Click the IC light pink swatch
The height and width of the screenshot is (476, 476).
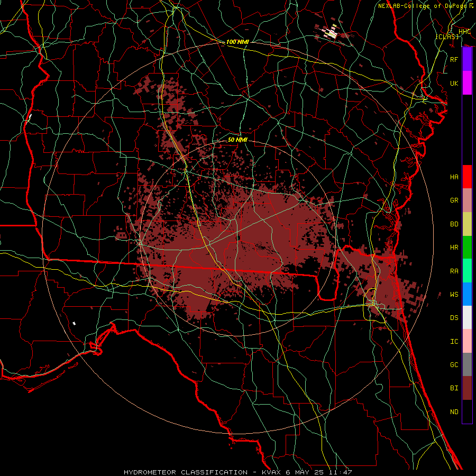point(467,341)
